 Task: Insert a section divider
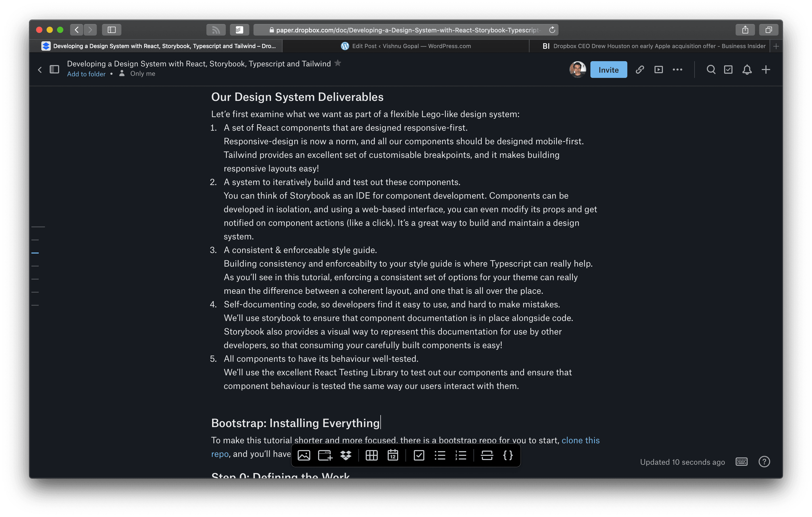487,455
